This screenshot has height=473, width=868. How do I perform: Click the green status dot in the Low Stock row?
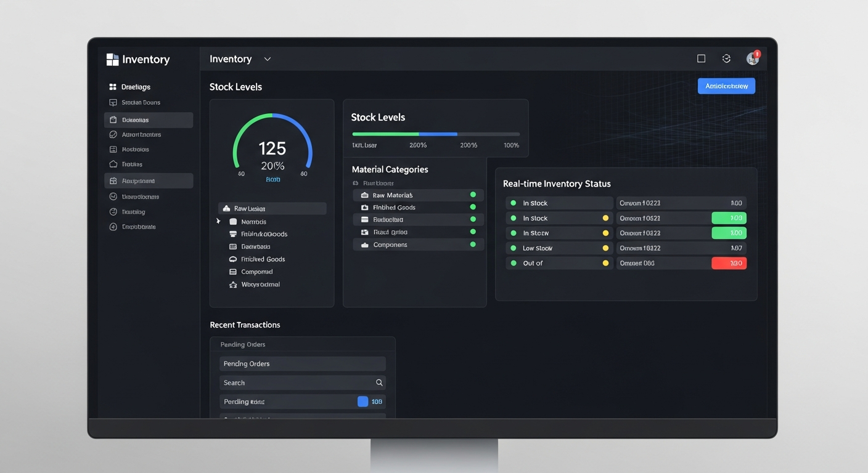(x=513, y=248)
